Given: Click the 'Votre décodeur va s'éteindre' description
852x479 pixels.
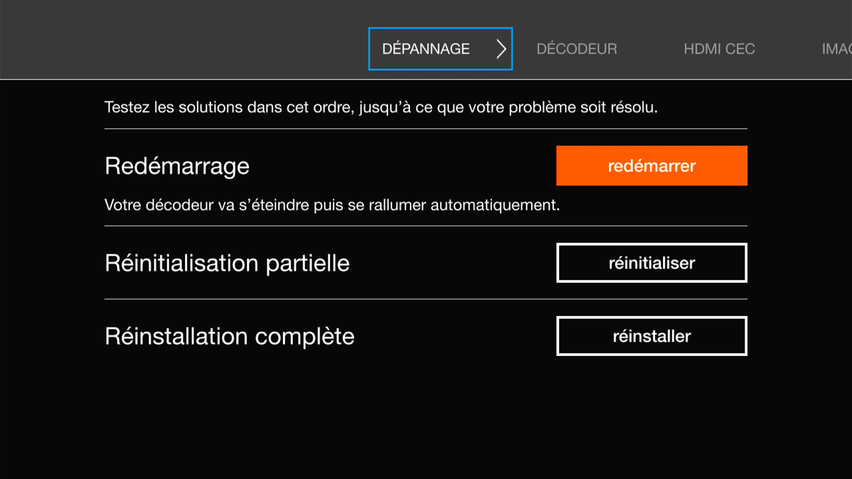Looking at the screenshot, I should (x=332, y=205).
